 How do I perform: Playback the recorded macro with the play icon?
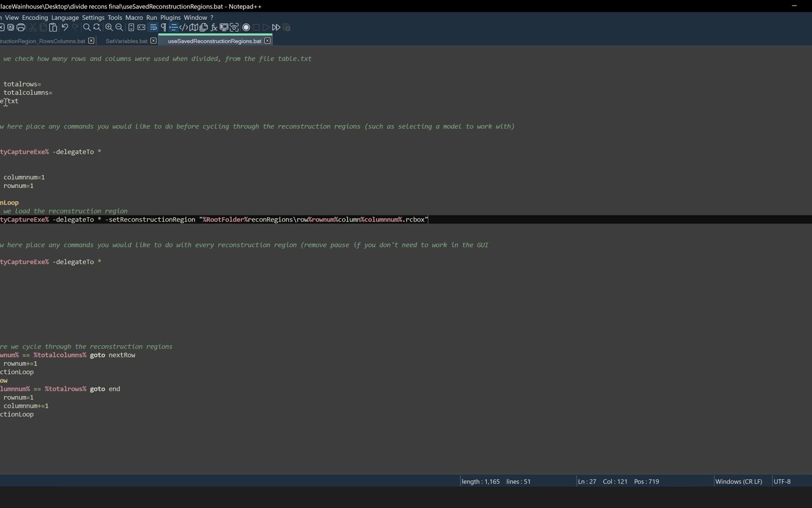[266, 28]
